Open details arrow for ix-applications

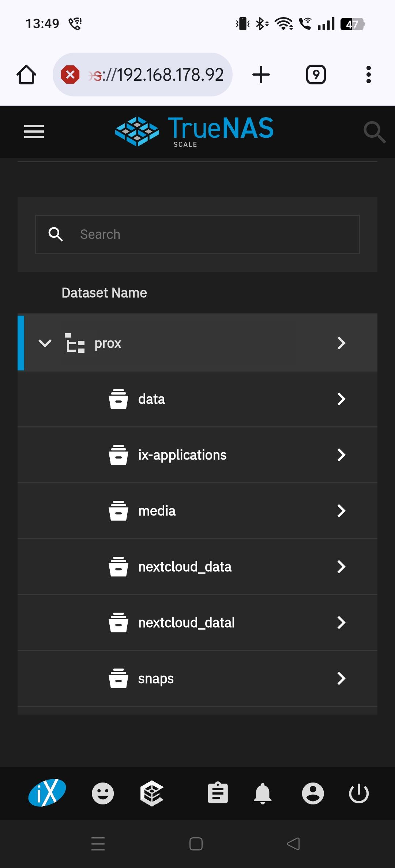pyautogui.click(x=341, y=455)
